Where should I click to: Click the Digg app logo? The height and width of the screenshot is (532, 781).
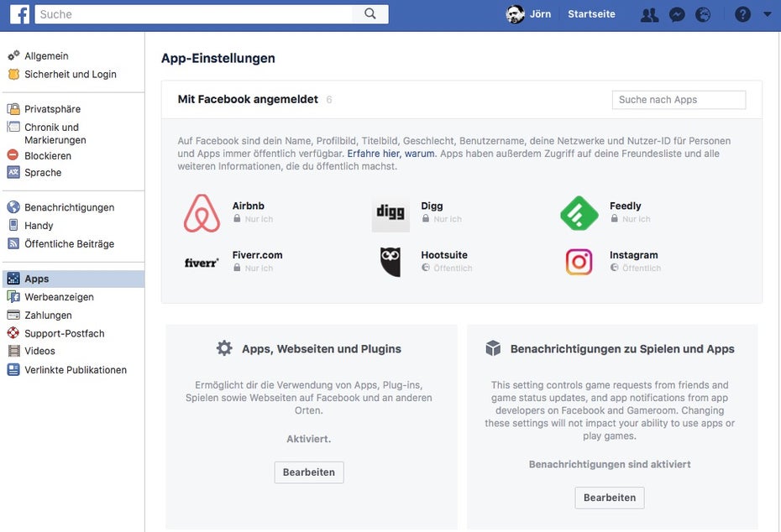point(390,213)
